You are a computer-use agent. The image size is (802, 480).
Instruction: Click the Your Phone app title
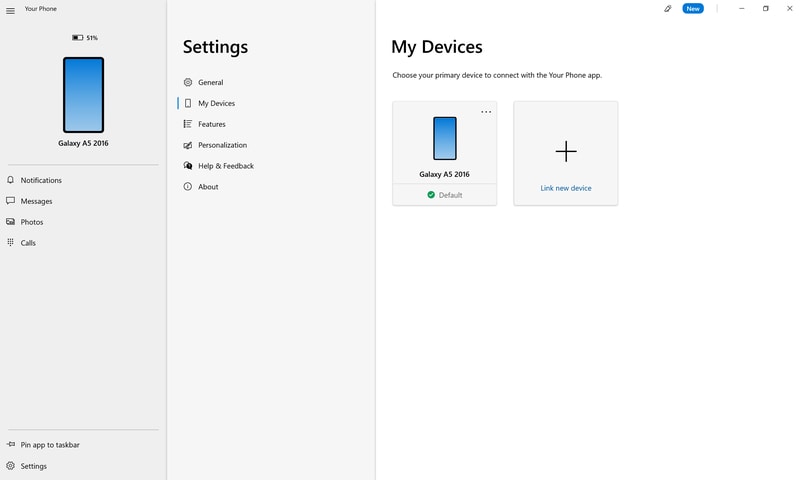(x=41, y=9)
